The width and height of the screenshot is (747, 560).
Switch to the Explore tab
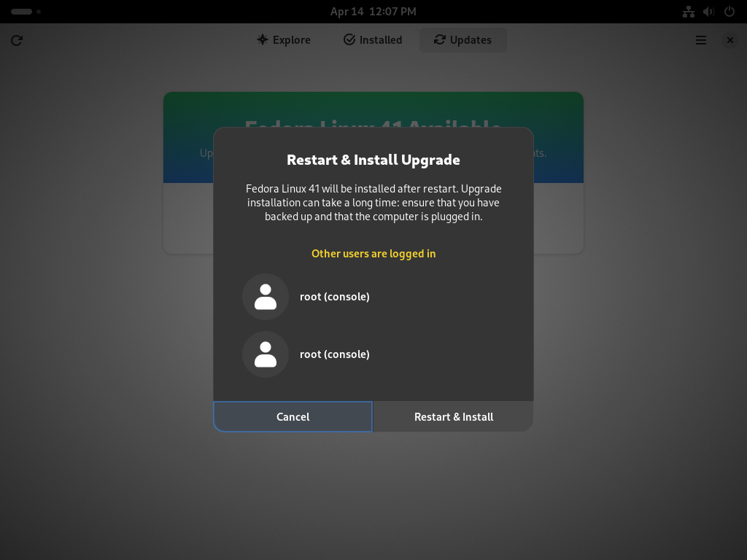(284, 40)
